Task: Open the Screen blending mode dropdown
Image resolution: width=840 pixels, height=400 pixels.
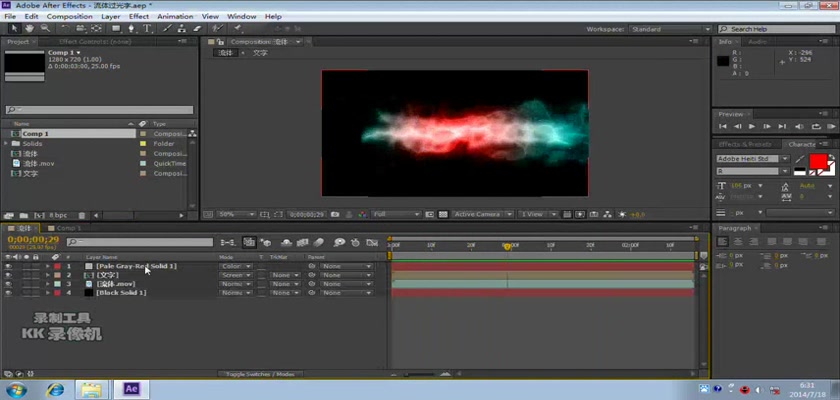Action: pyautogui.click(x=236, y=275)
